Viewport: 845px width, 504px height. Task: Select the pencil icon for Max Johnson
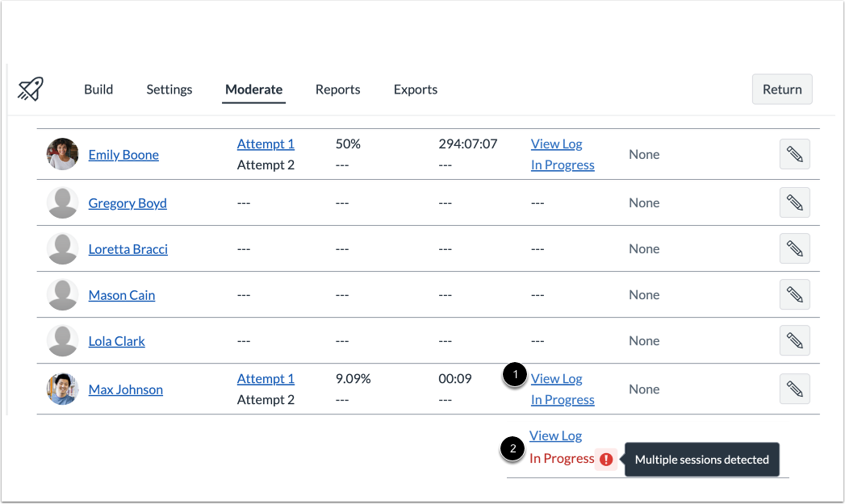click(794, 389)
